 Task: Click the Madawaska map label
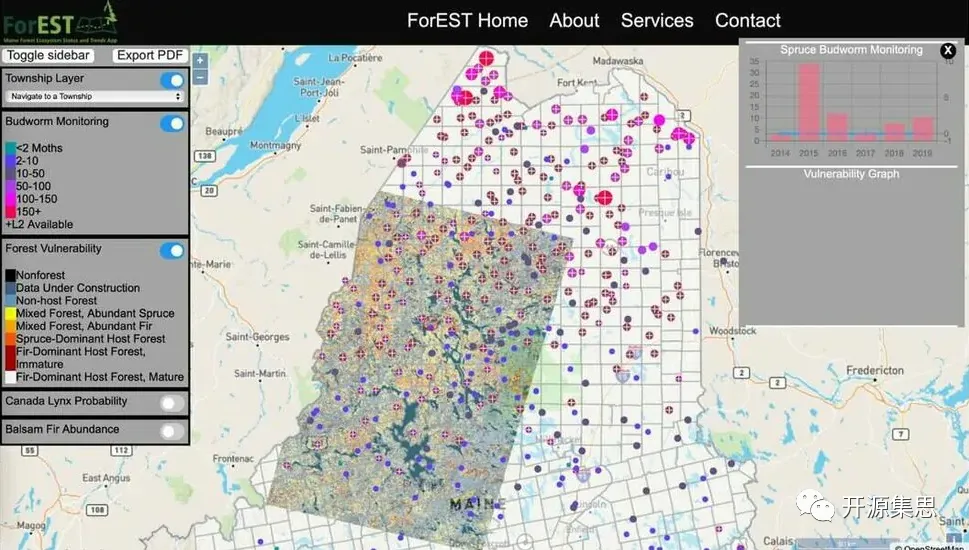coord(617,61)
